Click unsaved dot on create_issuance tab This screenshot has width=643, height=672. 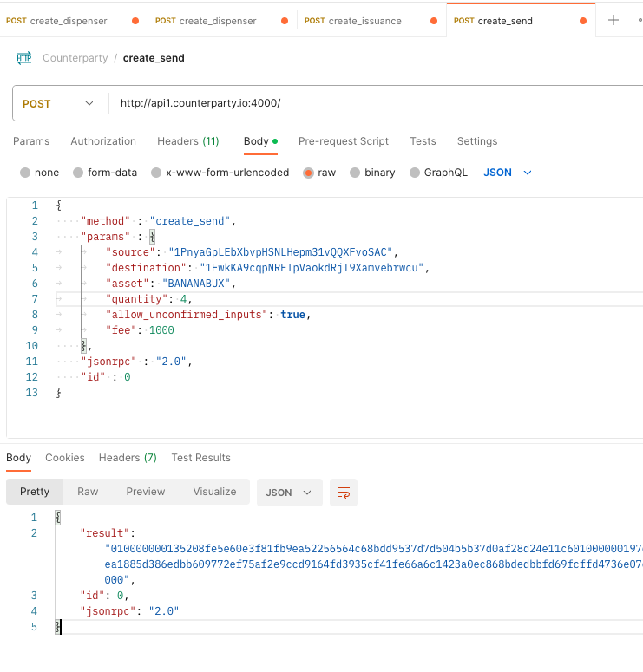pyautogui.click(x=434, y=21)
